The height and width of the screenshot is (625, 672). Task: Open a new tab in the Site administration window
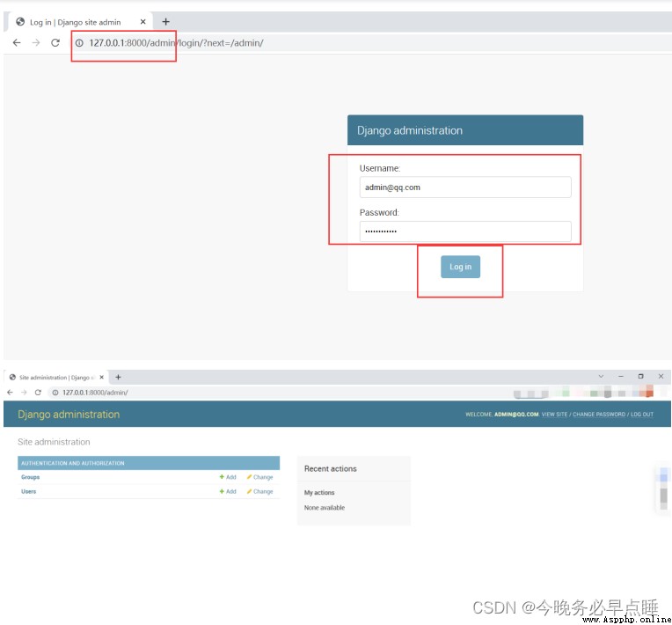(118, 377)
